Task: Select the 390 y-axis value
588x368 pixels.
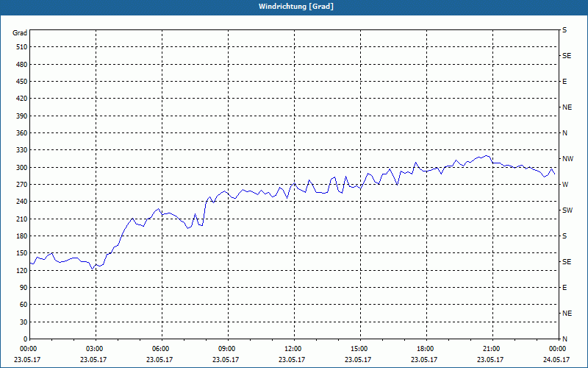Action: 22,116
